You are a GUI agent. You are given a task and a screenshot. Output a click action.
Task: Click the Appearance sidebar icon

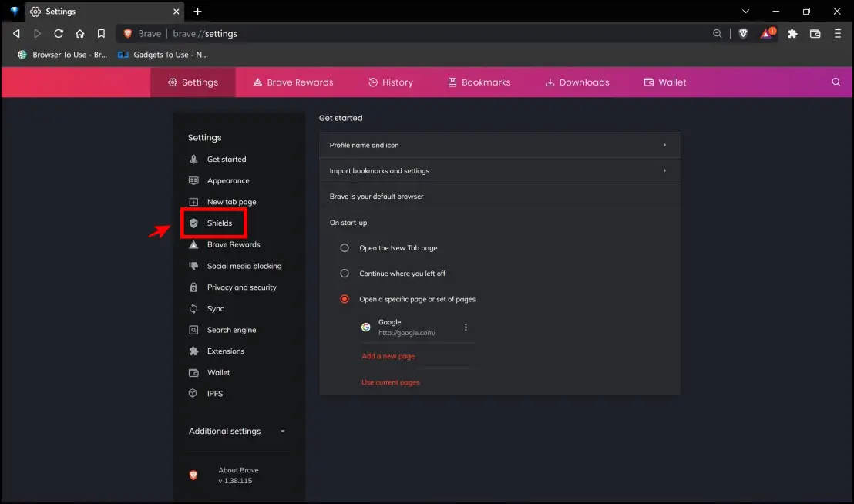[193, 180]
